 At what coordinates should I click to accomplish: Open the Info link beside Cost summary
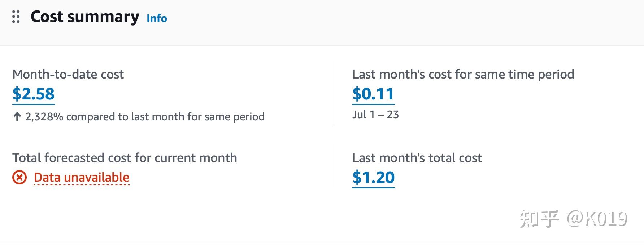click(157, 18)
